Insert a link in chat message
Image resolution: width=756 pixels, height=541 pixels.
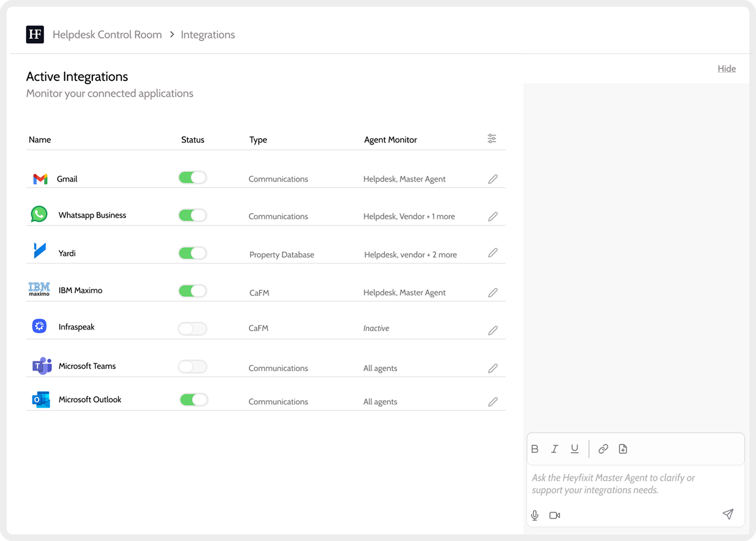pyautogui.click(x=603, y=449)
